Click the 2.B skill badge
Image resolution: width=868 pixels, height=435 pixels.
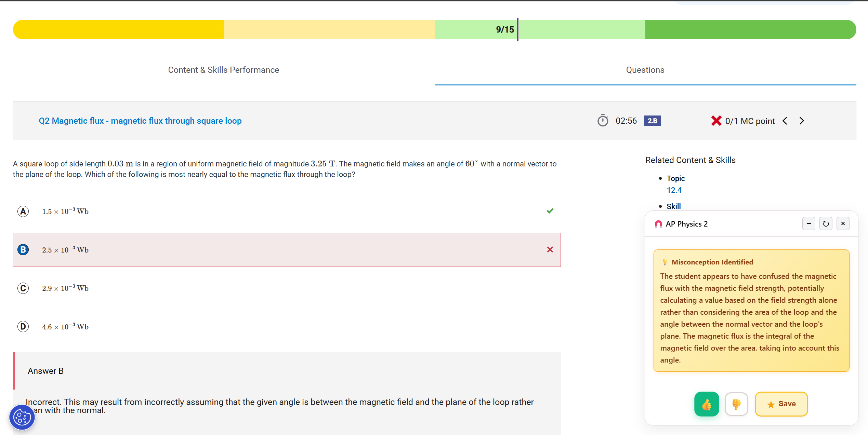pos(652,121)
